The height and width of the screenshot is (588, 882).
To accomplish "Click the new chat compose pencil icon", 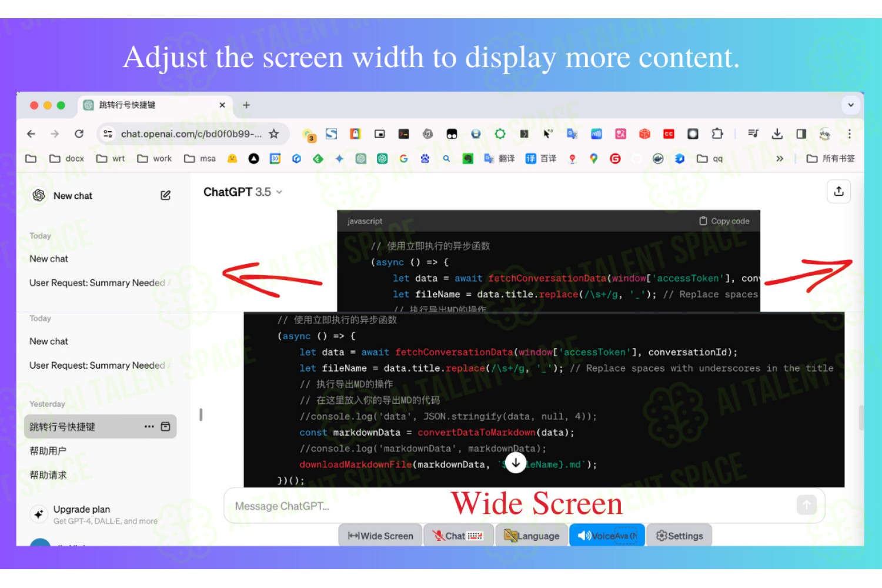I will click(x=166, y=195).
